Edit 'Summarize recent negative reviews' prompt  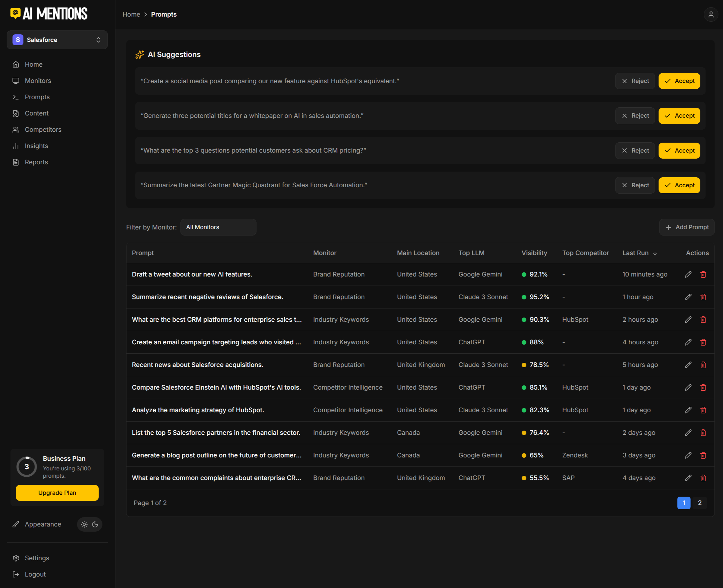tap(688, 297)
